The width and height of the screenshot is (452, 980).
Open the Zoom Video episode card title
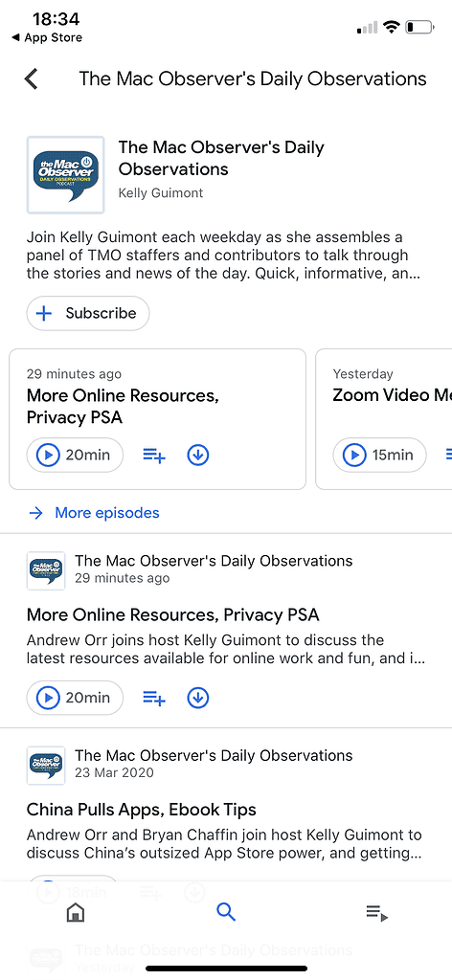[390, 395]
